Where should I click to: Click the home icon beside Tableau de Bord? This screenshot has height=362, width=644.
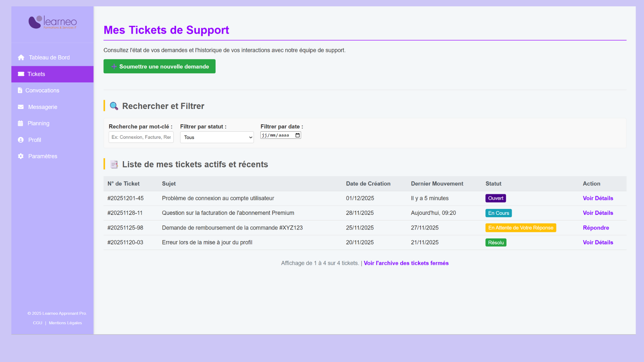[21, 57]
